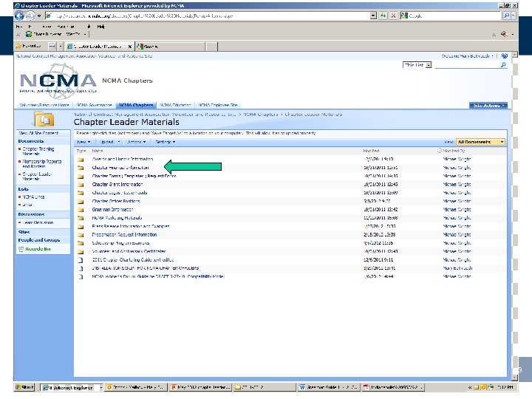The height and width of the screenshot is (399, 532).
Task: Click the red Stop loading icon
Action: [x=393, y=16]
